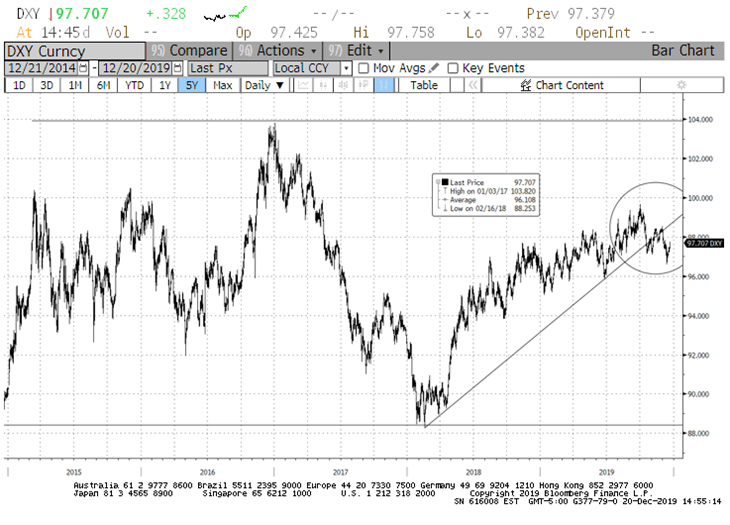Click the pencil icon beside Mov Avgs

point(435,68)
